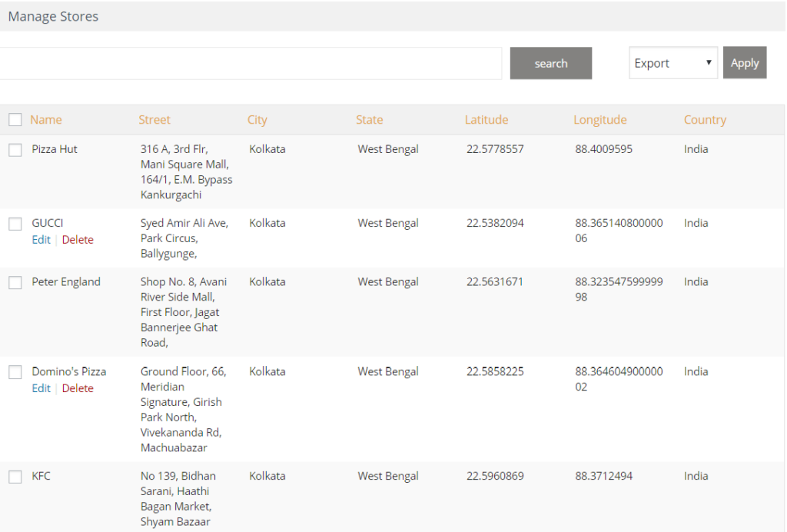This screenshot has width=787, height=532.
Task: Open the Export bulk action dropdown
Action: (x=673, y=63)
